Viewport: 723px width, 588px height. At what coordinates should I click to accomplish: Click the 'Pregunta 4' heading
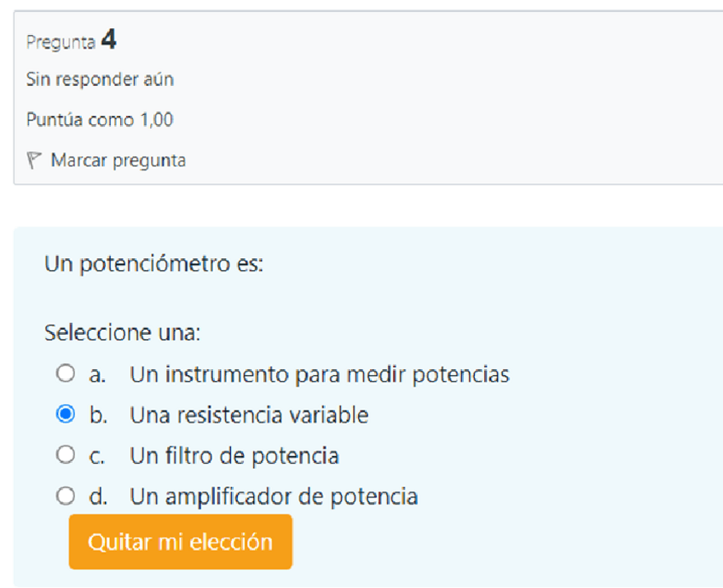coord(72,40)
